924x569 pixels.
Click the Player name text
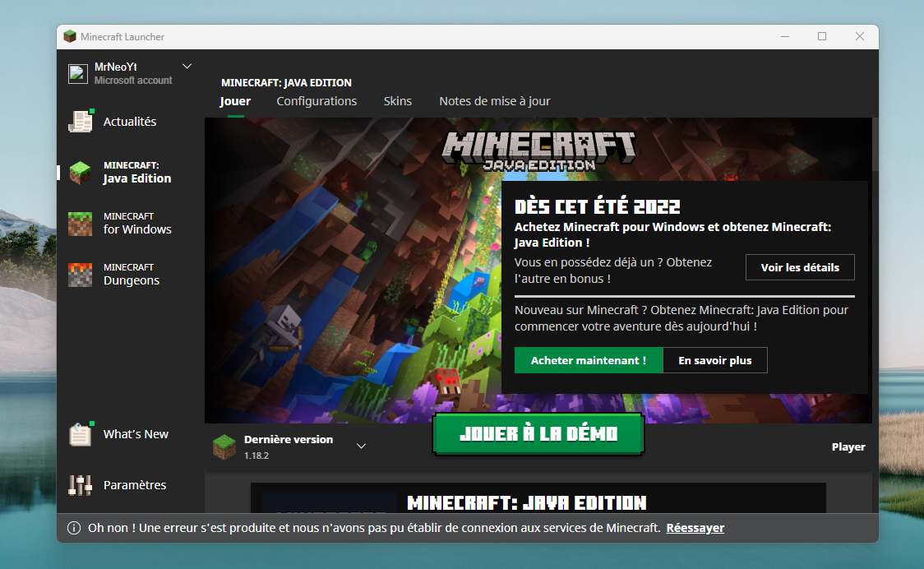tap(848, 447)
